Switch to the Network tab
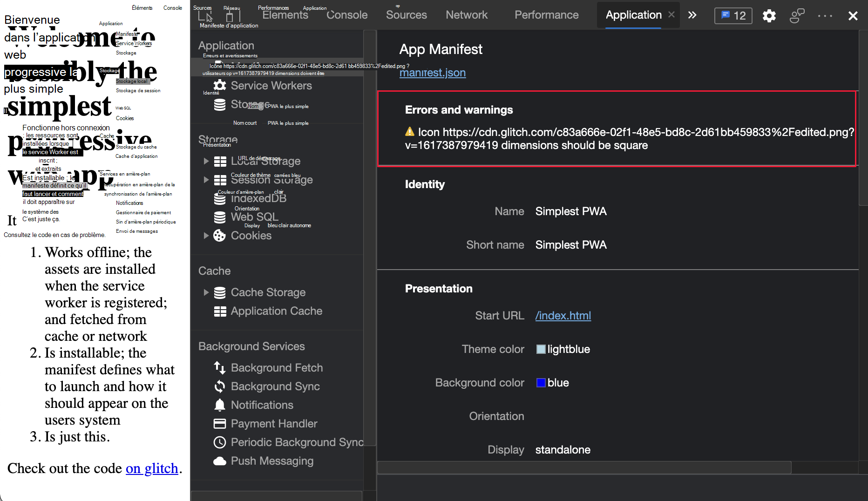868x501 pixels. (467, 15)
